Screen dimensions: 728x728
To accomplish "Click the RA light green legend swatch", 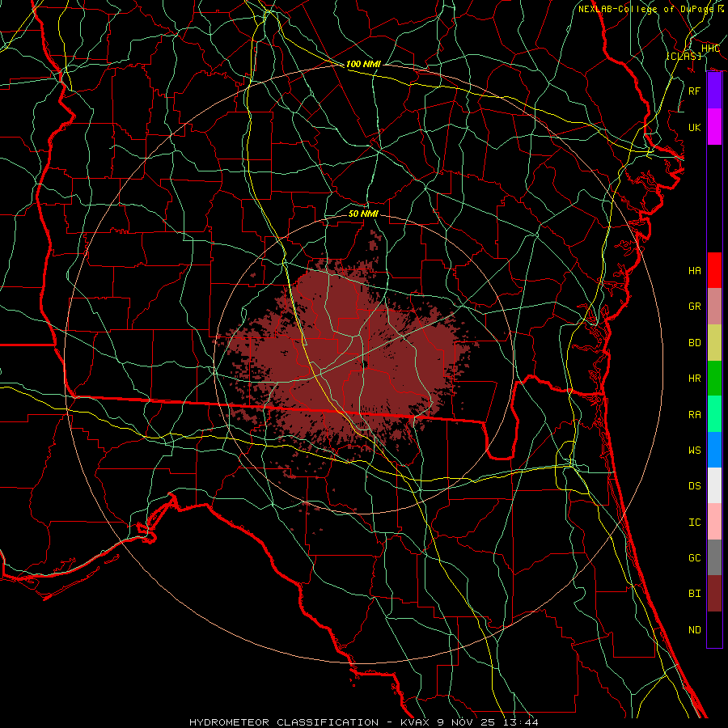I will click(714, 414).
